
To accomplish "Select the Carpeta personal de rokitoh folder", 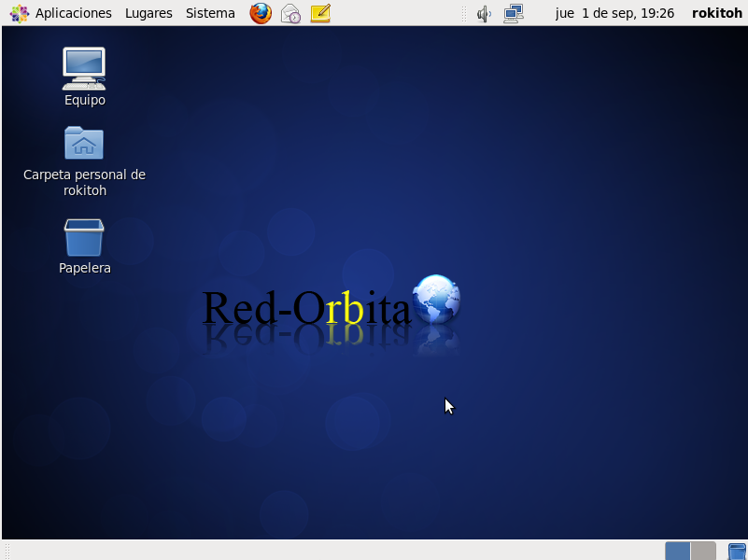I will [x=84, y=161].
